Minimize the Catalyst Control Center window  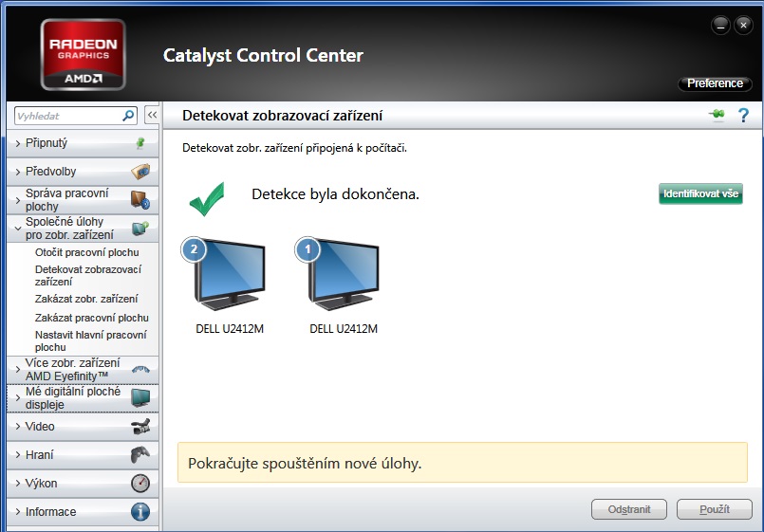[720, 25]
